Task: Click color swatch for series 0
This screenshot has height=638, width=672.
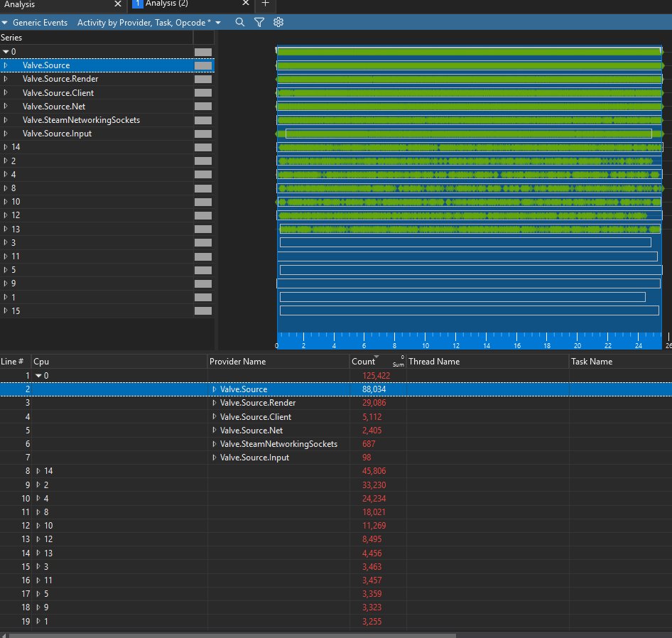Action: [203, 52]
